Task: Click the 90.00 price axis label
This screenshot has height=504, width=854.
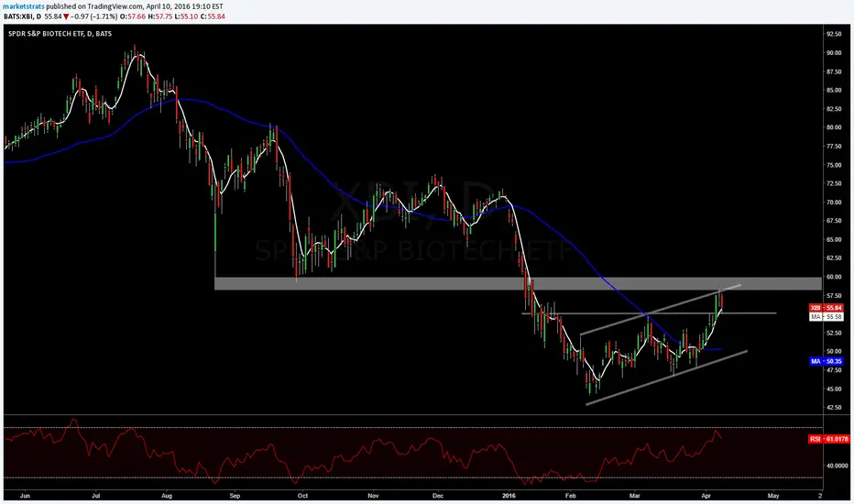Action: pos(834,53)
